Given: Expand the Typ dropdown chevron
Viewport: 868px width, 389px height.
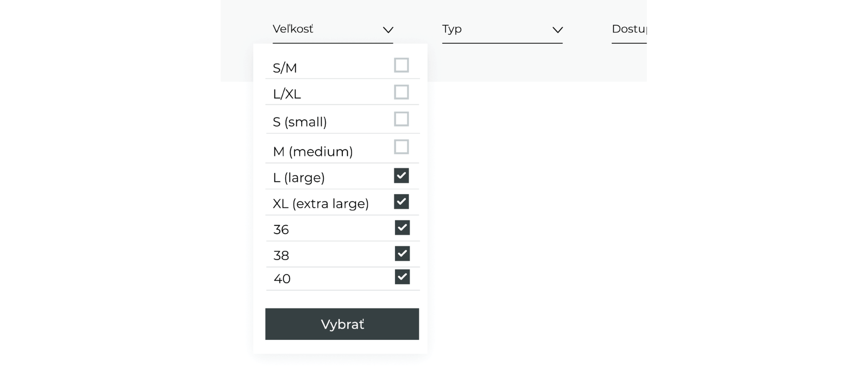Looking at the screenshot, I should point(557,30).
